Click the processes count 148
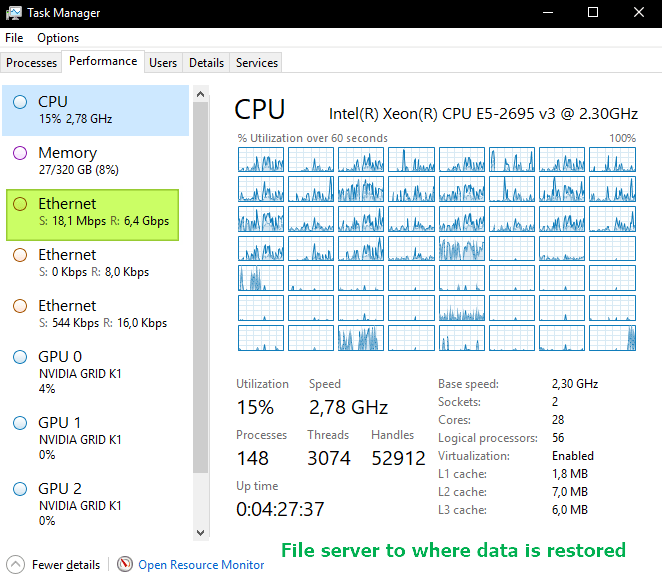This screenshot has width=662, height=588. tap(253, 458)
